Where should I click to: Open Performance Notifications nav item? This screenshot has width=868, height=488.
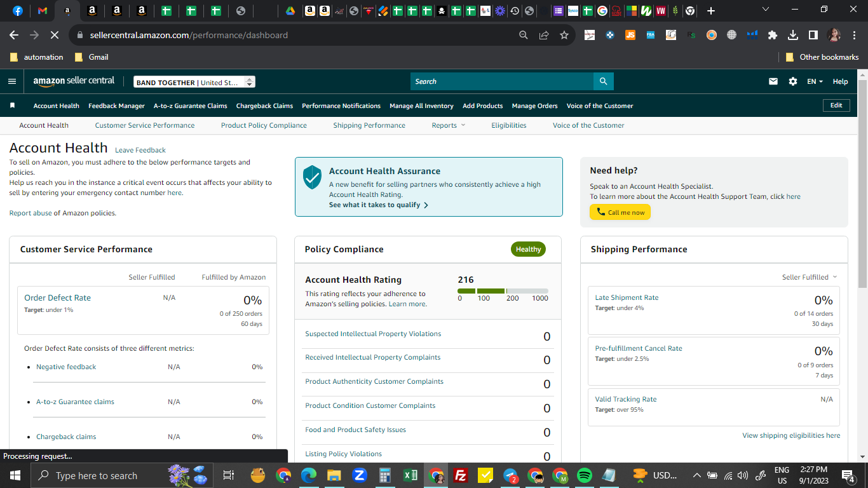point(341,105)
